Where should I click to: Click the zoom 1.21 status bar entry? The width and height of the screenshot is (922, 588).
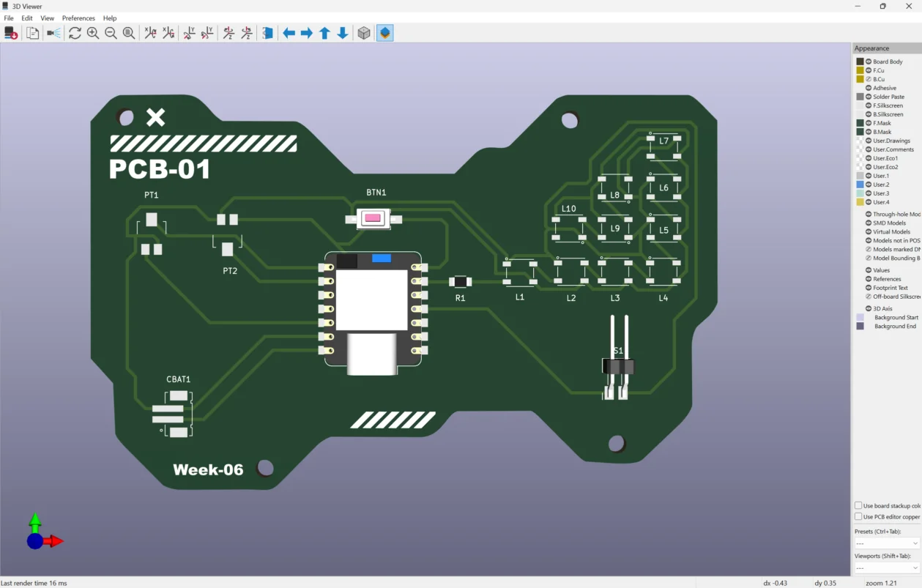click(881, 583)
